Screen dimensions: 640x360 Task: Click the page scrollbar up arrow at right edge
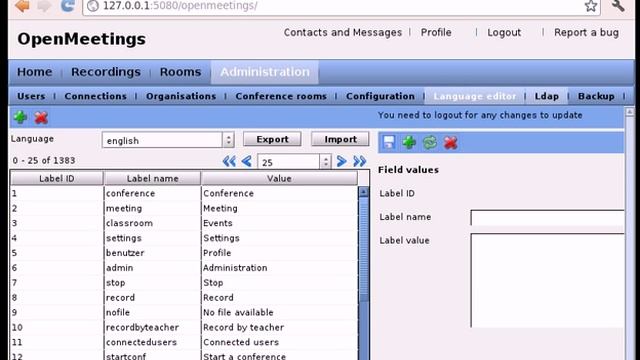click(630, 111)
